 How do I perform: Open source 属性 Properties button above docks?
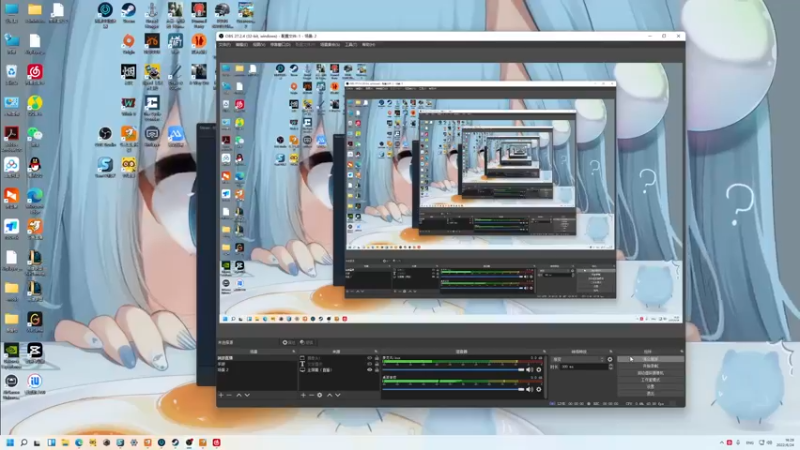click(289, 342)
